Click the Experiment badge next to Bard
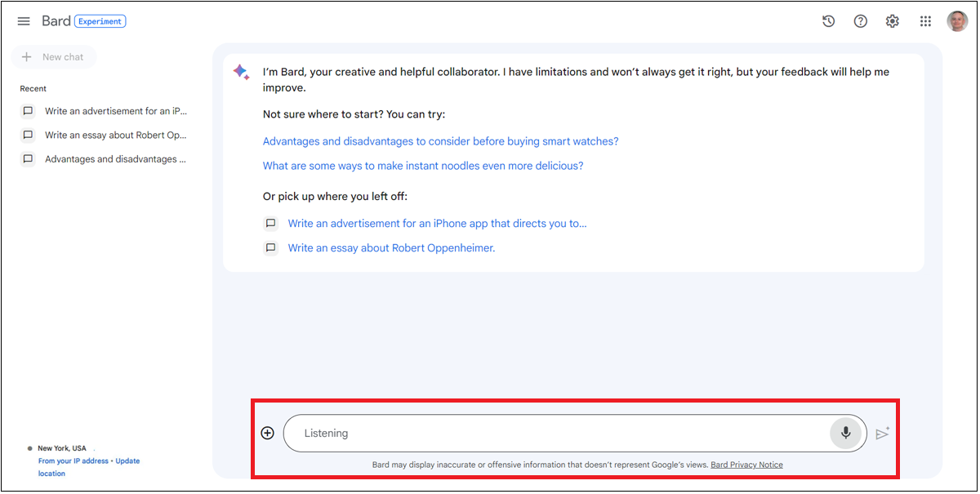The height and width of the screenshot is (494, 980). (x=100, y=21)
